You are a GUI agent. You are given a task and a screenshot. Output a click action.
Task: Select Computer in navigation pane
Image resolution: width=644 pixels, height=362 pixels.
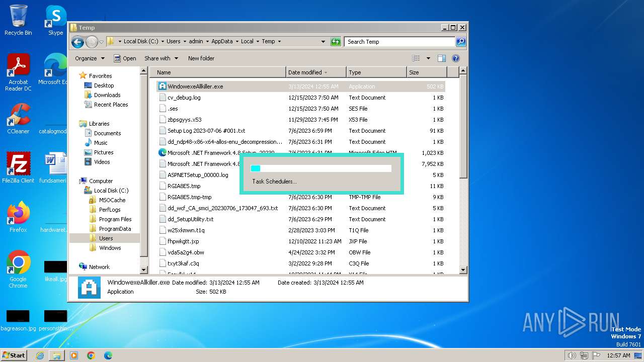click(x=101, y=181)
